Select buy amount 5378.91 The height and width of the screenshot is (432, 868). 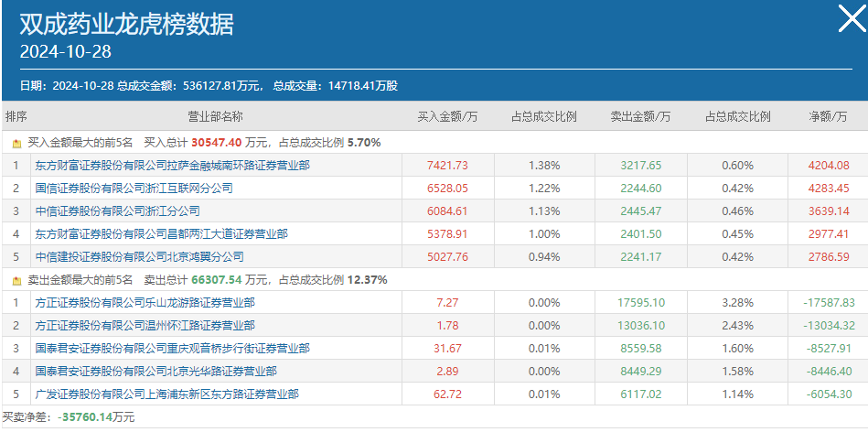447,234
